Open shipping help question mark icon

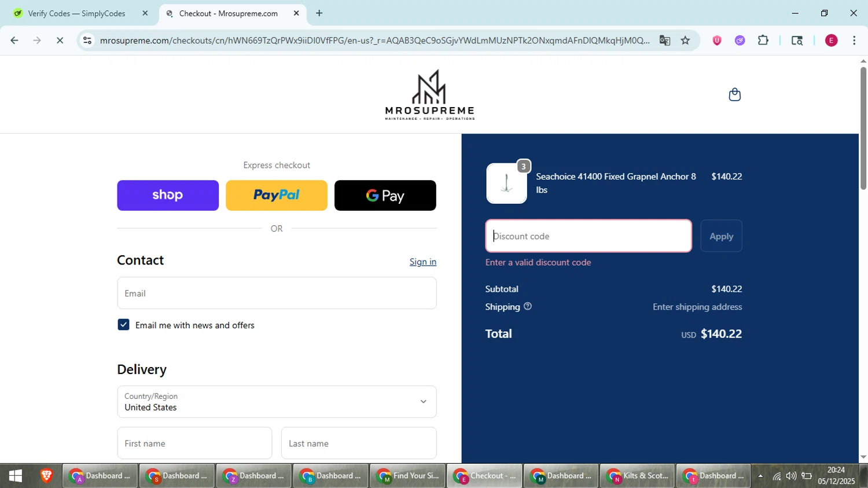point(528,306)
